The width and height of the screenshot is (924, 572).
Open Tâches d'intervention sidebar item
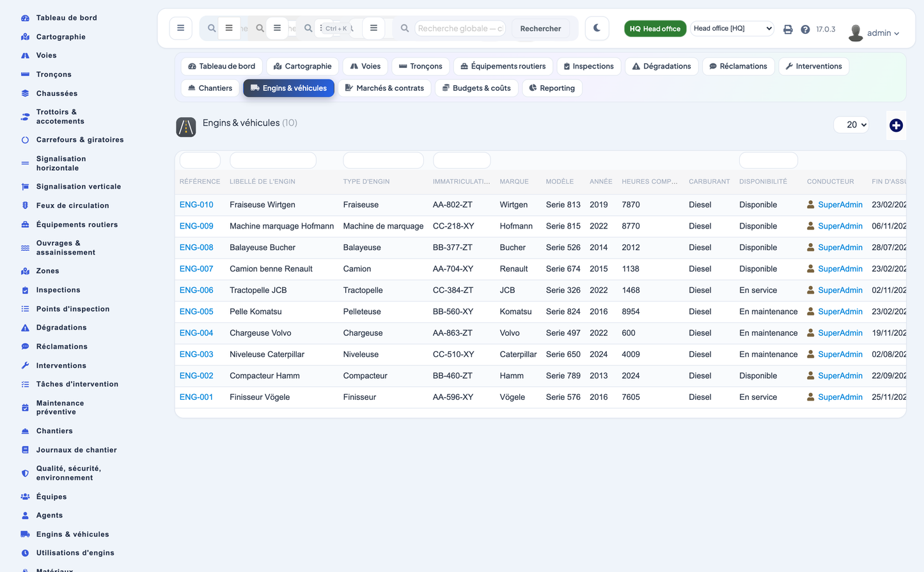[x=77, y=385]
